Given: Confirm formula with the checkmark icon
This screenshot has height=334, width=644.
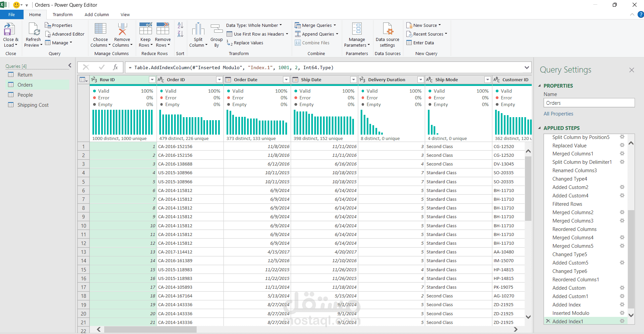Looking at the screenshot, I should pos(102,67).
